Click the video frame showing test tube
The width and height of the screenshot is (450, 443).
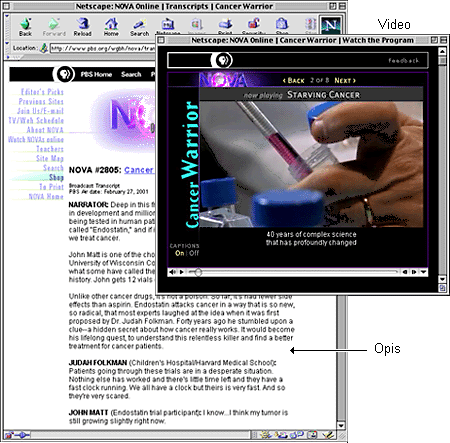pyautogui.click(x=311, y=164)
